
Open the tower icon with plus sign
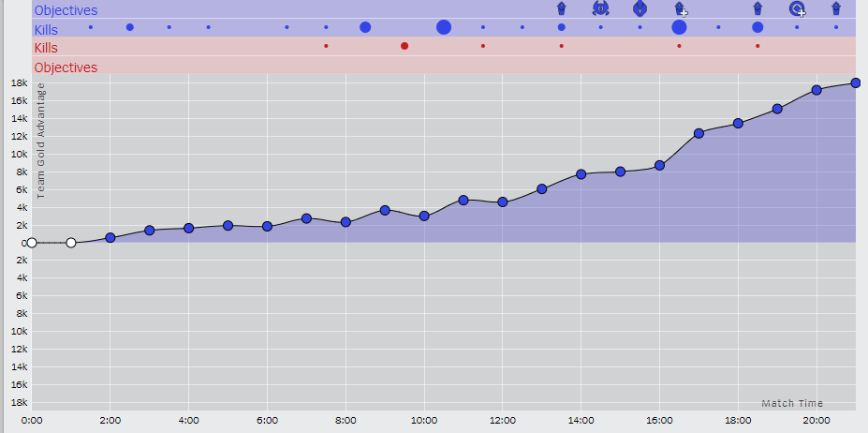pos(681,8)
